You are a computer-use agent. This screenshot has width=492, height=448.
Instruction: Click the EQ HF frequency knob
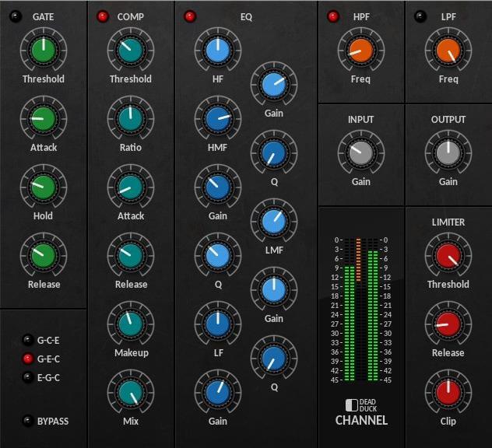[218, 51]
